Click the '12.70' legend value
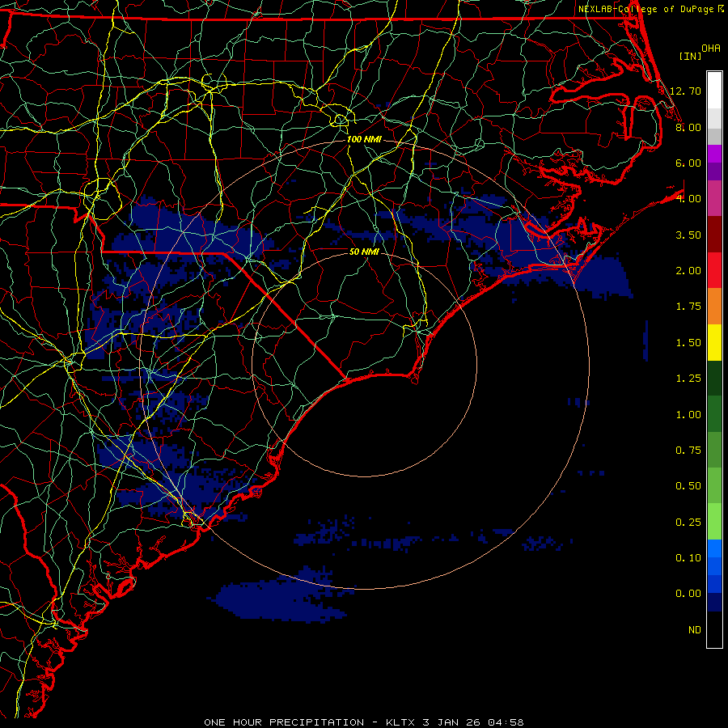This screenshot has height=728, width=728. pos(685,91)
